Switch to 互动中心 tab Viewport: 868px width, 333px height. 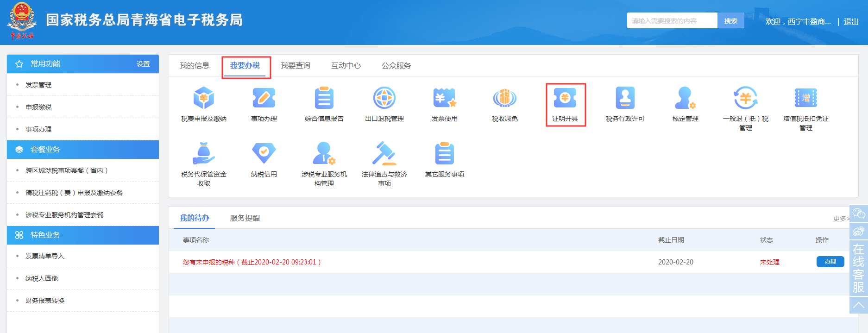pos(346,66)
